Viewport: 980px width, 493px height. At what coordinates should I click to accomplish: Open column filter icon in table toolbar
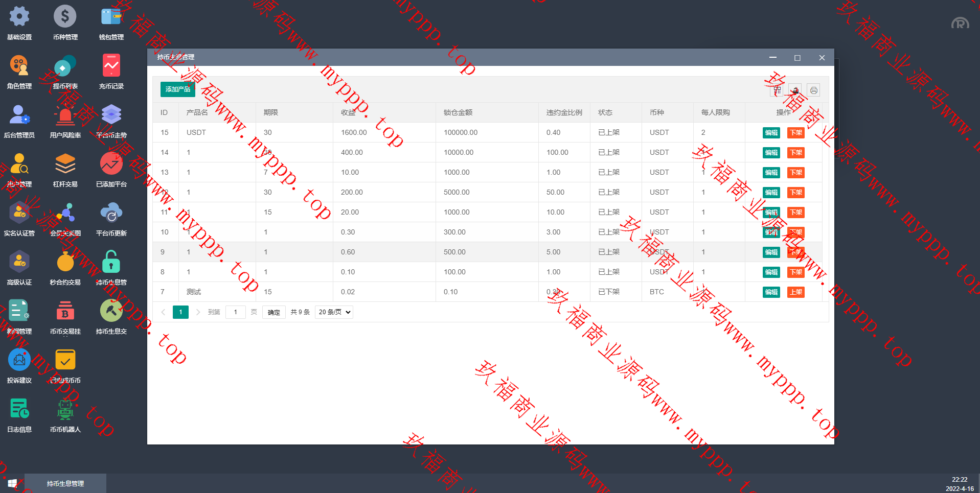pyautogui.click(x=777, y=90)
